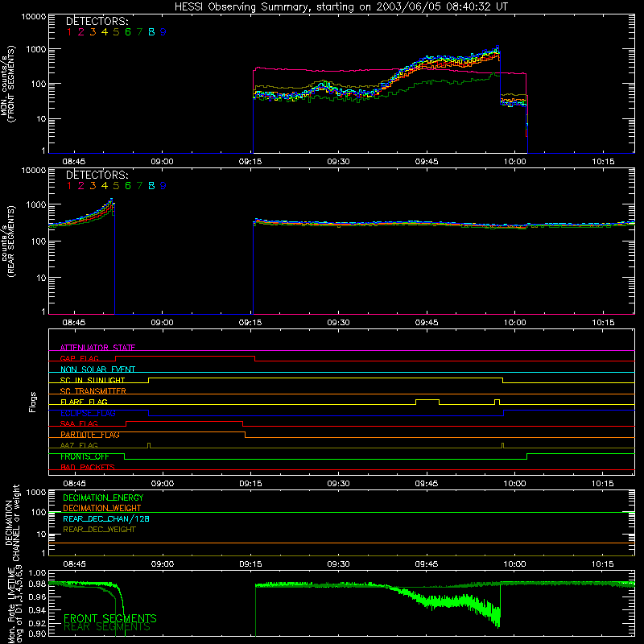Select detector 5 in rear segments legend

coord(116,186)
